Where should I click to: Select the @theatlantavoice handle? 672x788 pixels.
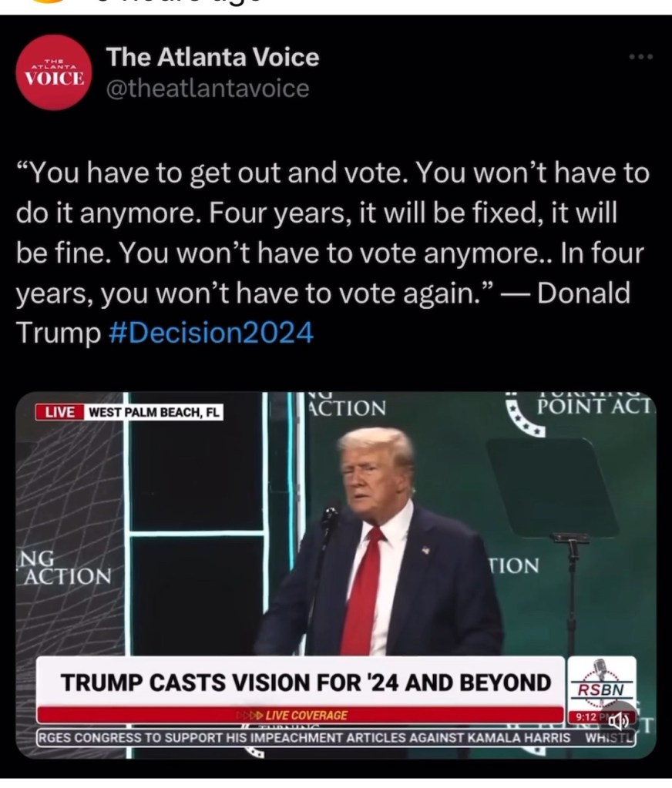tap(207, 89)
